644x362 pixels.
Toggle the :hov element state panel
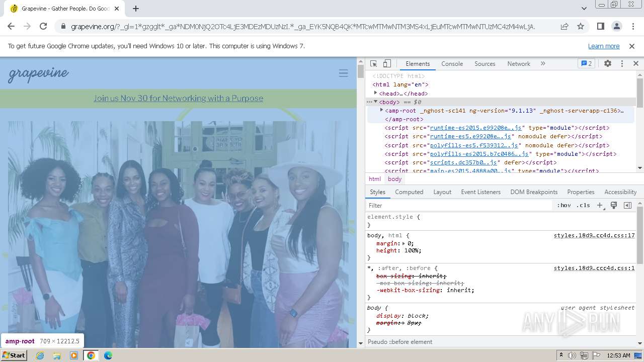[x=564, y=205]
